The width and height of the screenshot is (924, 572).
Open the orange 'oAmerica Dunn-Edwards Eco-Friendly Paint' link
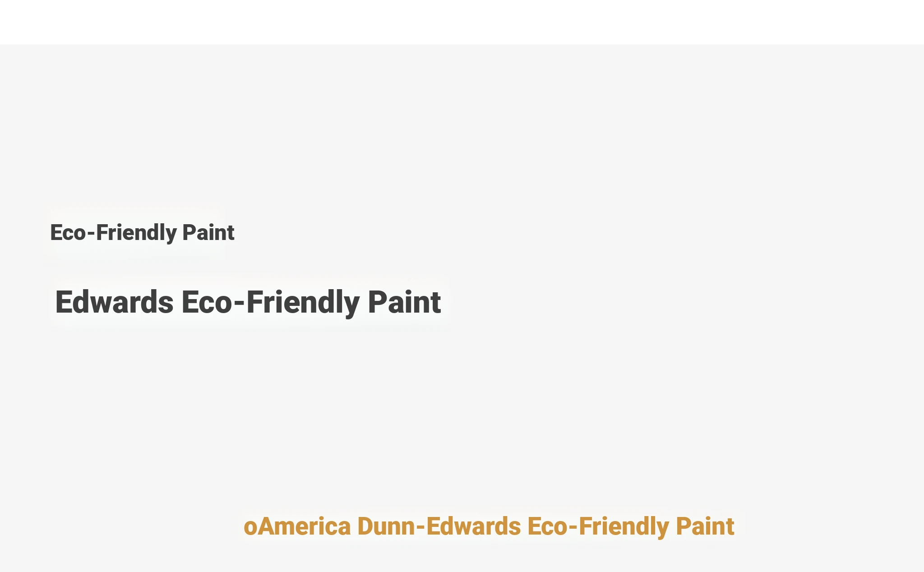(489, 526)
